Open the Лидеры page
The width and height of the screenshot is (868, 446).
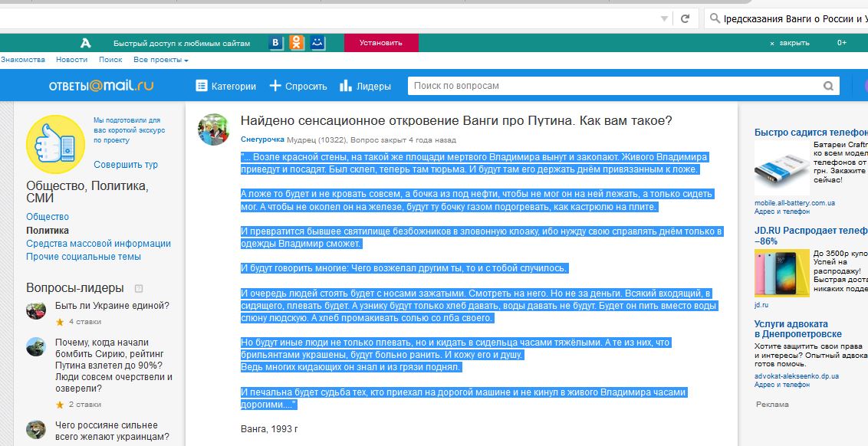click(x=365, y=86)
